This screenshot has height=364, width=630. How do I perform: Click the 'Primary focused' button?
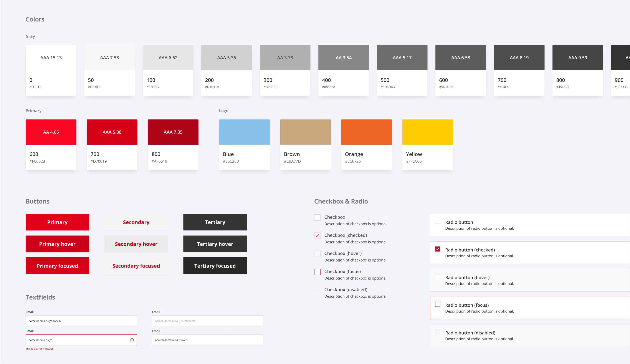point(57,266)
